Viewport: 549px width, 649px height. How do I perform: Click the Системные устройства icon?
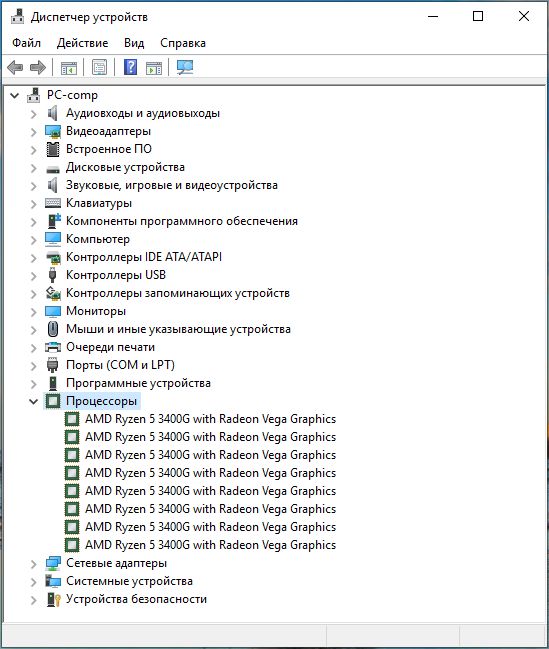(53, 581)
